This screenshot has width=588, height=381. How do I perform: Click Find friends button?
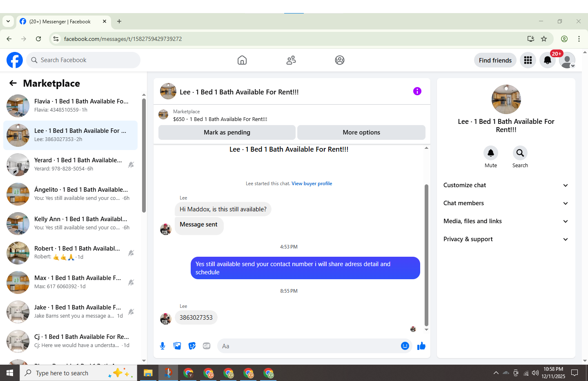point(495,60)
